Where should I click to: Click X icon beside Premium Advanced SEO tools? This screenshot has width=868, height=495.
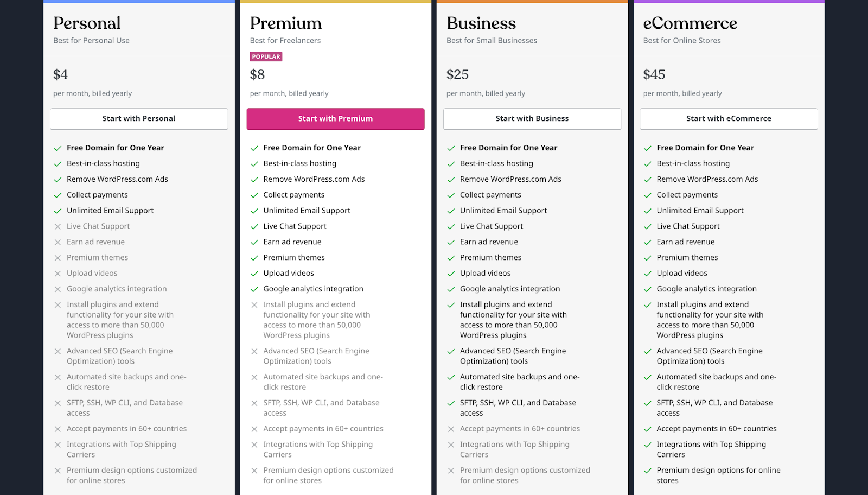pyautogui.click(x=254, y=352)
